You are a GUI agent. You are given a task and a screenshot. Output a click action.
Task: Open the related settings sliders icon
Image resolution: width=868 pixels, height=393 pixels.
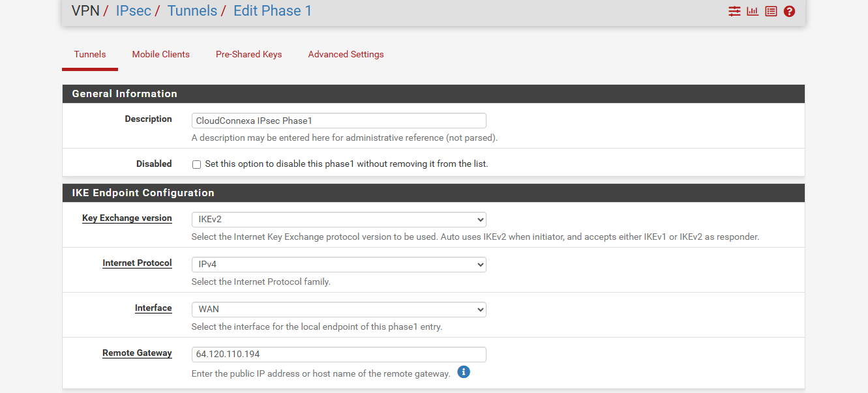click(734, 11)
